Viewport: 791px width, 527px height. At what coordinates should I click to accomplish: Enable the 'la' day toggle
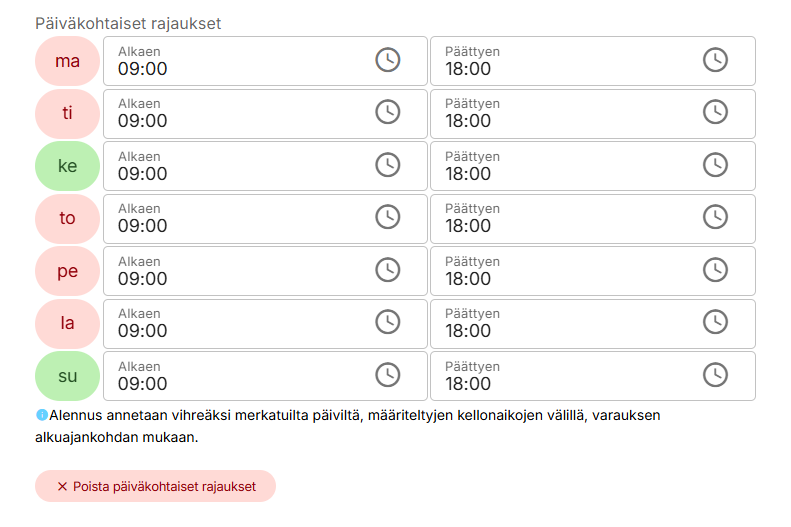point(67,323)
